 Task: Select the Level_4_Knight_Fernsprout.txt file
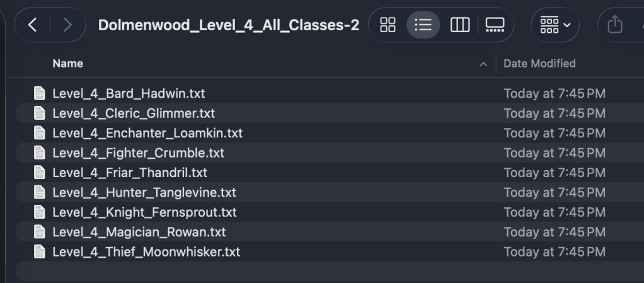click(144, 212)
